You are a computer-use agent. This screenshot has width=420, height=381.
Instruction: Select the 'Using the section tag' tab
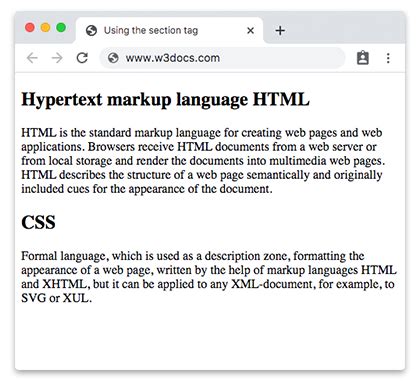[170, 30]
